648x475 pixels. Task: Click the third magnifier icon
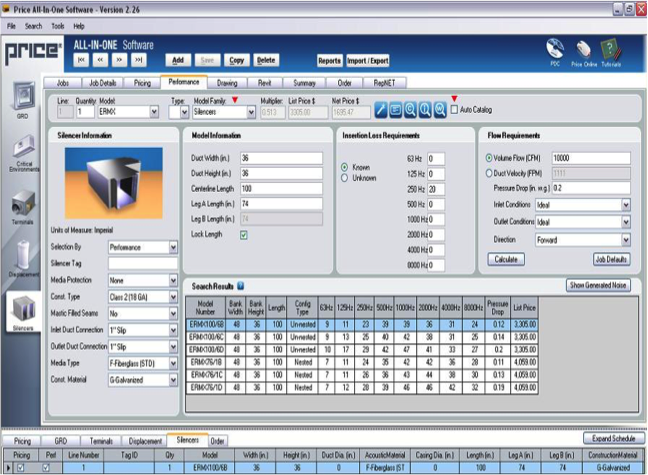[x=440, y=110]
